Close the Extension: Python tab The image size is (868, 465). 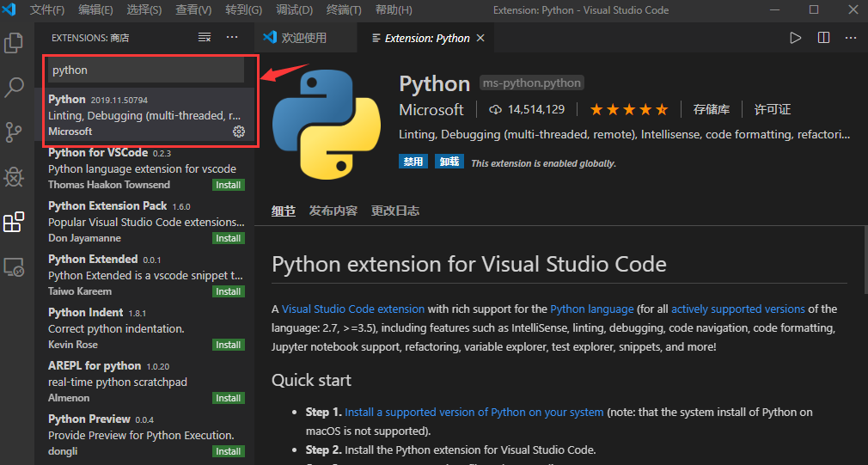tap(480, 38)
